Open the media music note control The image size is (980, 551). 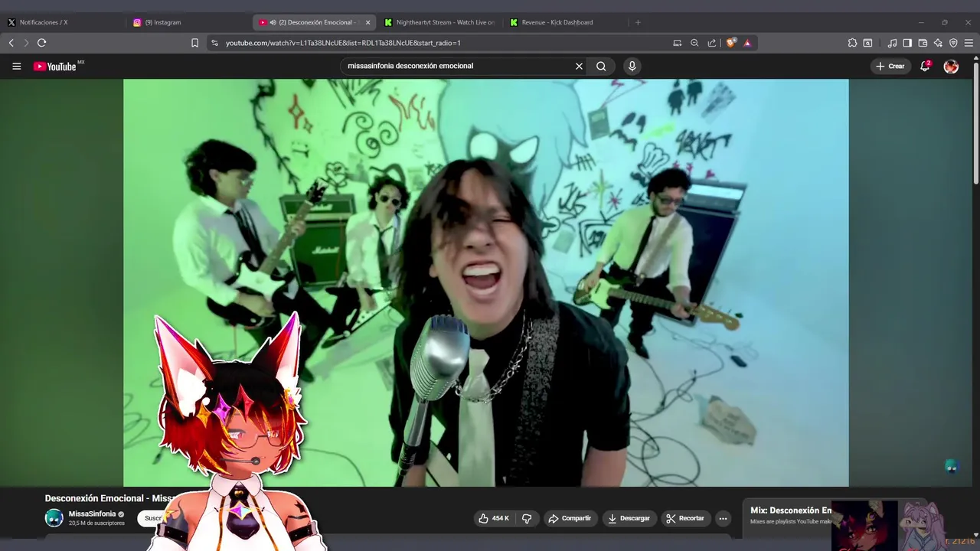coord(892,43)
